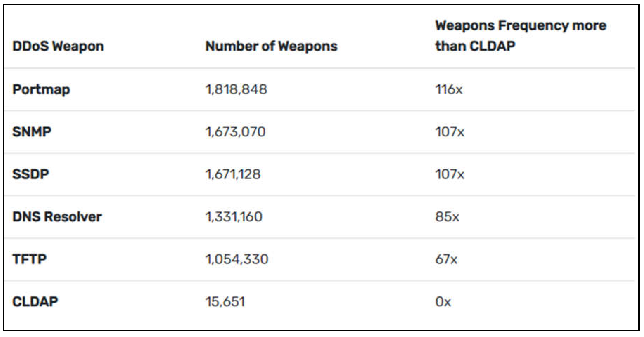Click the value 1,673,070 for SNMP
This screenshot has height=337, width=644.
coord(235,132)
